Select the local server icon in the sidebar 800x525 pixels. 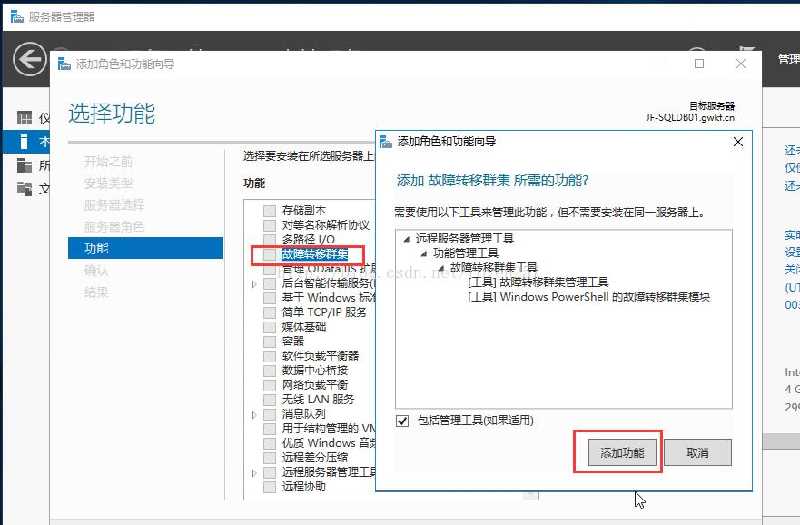(x=24, y=142)
